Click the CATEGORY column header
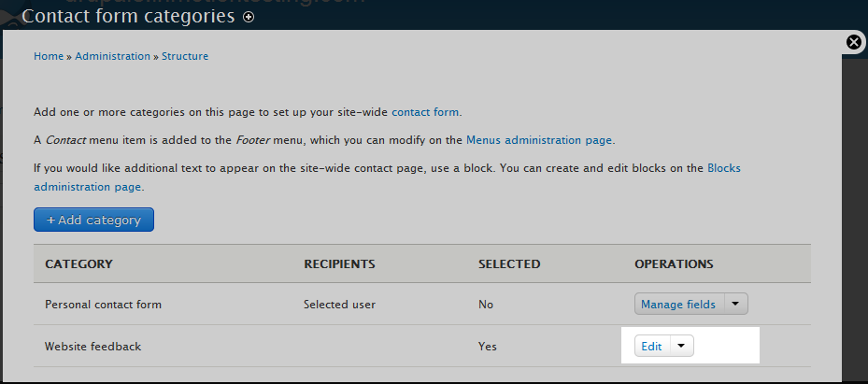This screenshot has height=384, width=868. click(78, 264)
